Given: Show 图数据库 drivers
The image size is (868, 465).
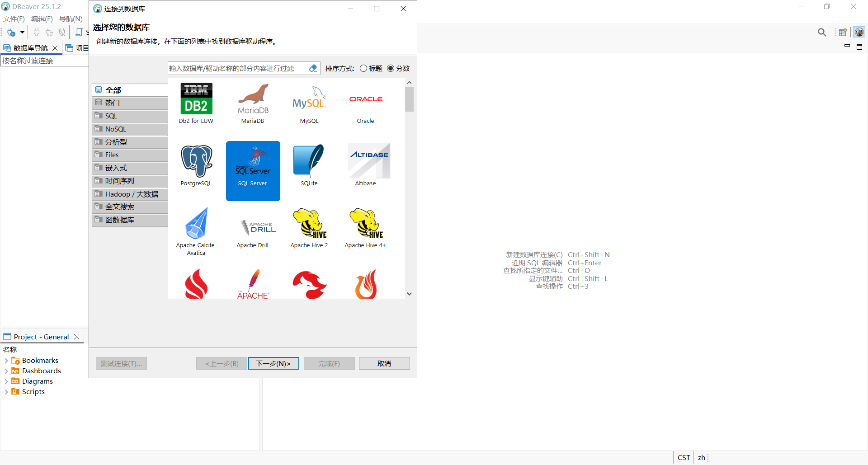Looking at the screenshot, I should (130, 220).
